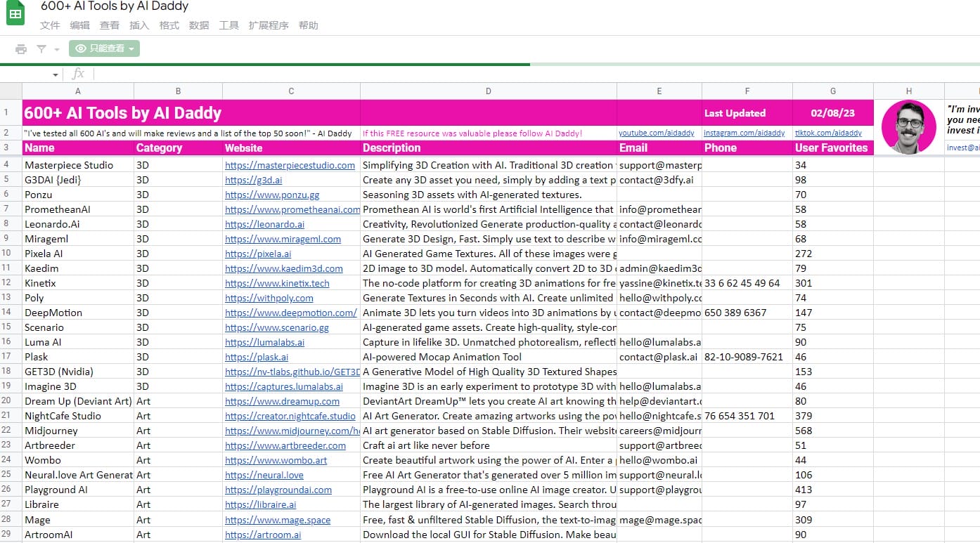980x543 pixels.
Task: Open the 格式 menu
Action: (x=169, y=25)
